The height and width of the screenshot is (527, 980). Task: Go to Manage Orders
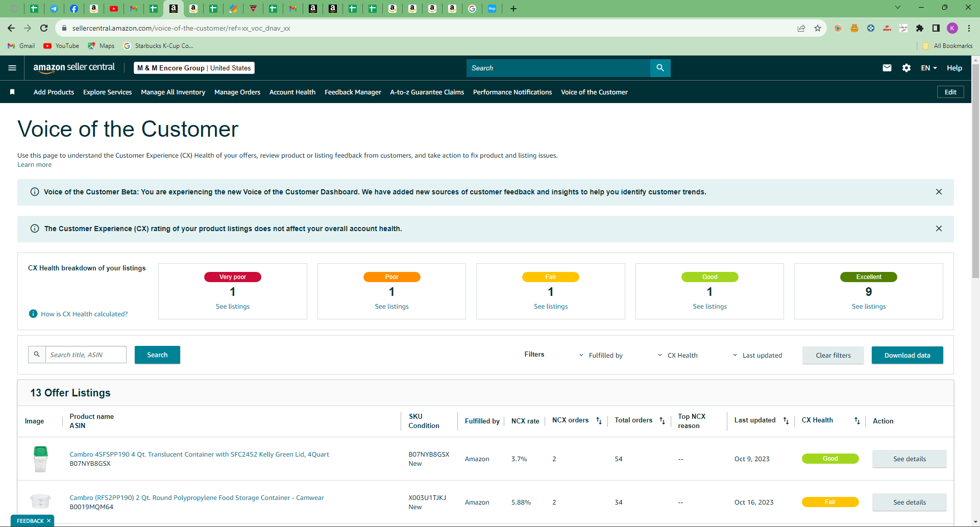click(x=237, y=92)
